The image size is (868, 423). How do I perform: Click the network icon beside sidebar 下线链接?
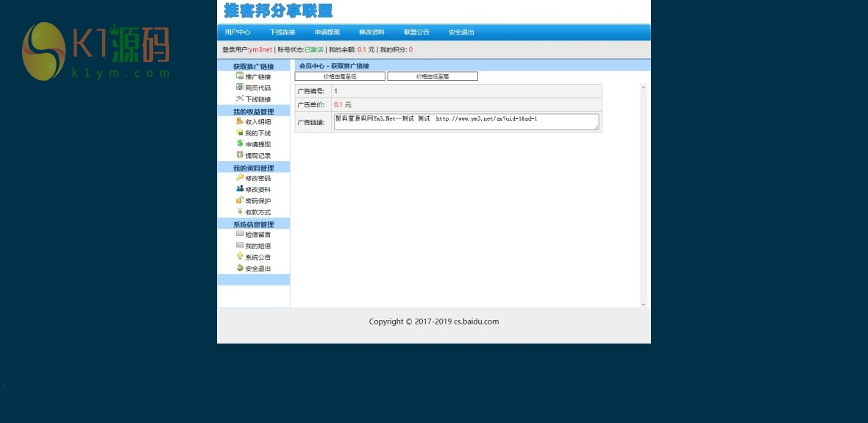(240, 99)
